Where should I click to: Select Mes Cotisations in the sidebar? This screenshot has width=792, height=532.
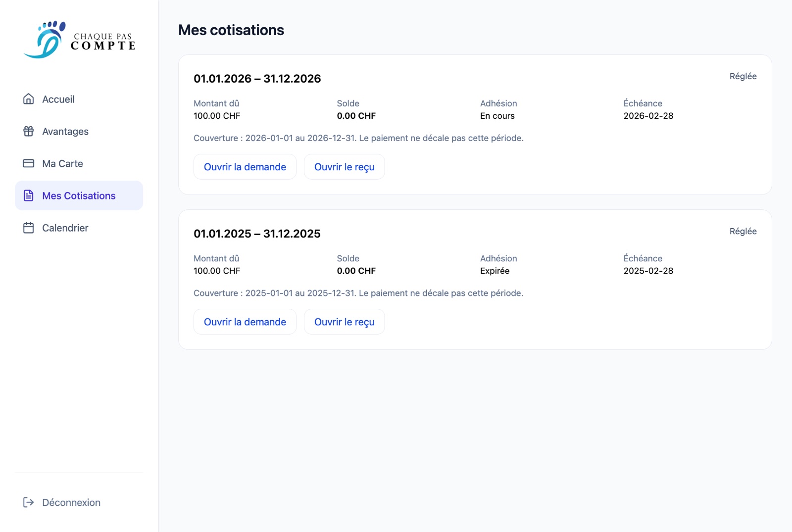tap(79, 195)
